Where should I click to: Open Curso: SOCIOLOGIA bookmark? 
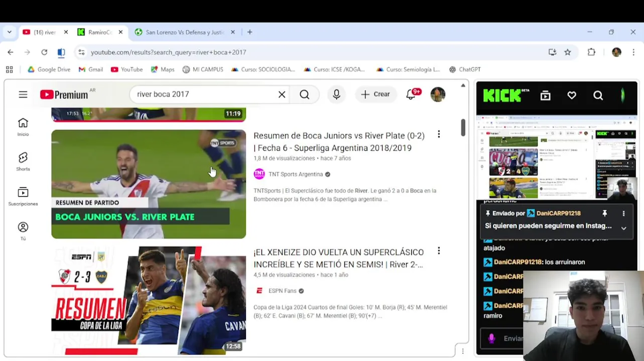click(x=264, y=70)
